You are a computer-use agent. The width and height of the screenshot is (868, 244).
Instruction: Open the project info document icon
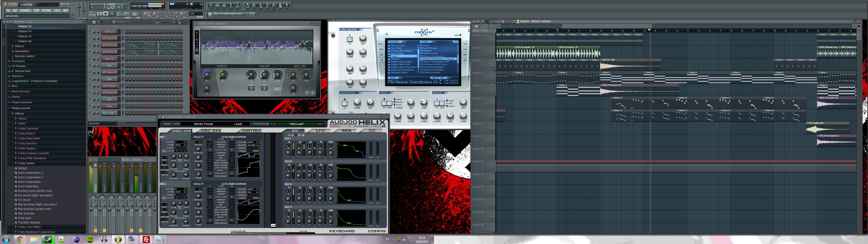click(280, 6)
